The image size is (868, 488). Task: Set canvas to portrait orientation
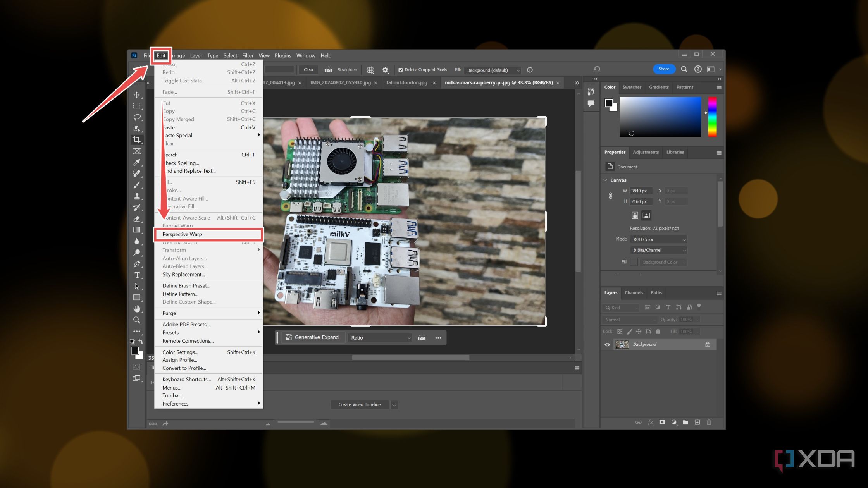tap(635, 215)
